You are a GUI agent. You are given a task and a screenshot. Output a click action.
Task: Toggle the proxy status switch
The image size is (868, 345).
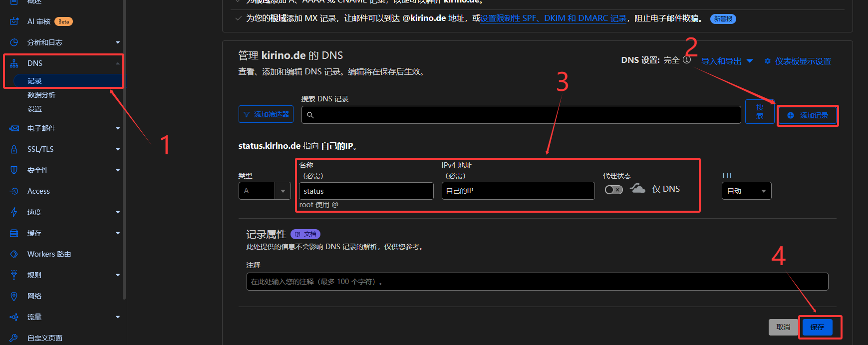[613, 190]
